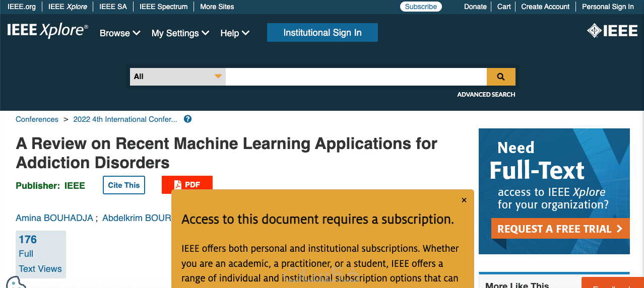Focus the search text field
This screenshot has height=288, width=644.
pyautogui.click(x=356, y=77)
